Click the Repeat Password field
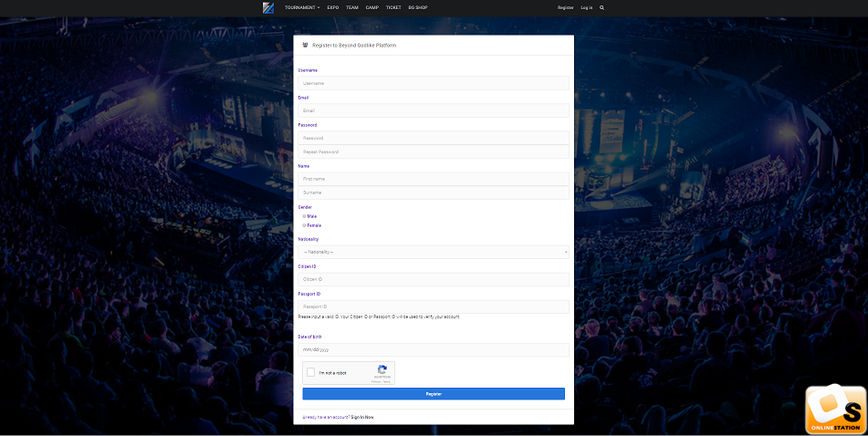868x436 pixels. [434, 151]
